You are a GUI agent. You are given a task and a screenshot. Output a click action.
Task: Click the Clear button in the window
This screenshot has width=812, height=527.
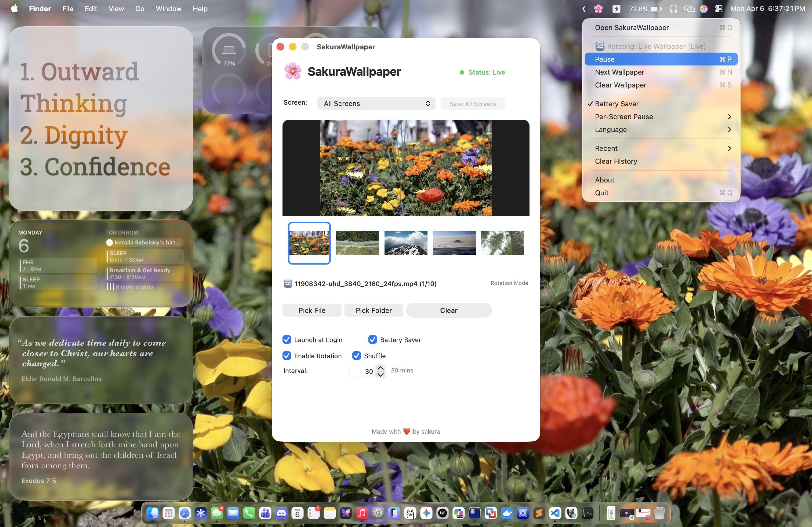click(449, 310)
